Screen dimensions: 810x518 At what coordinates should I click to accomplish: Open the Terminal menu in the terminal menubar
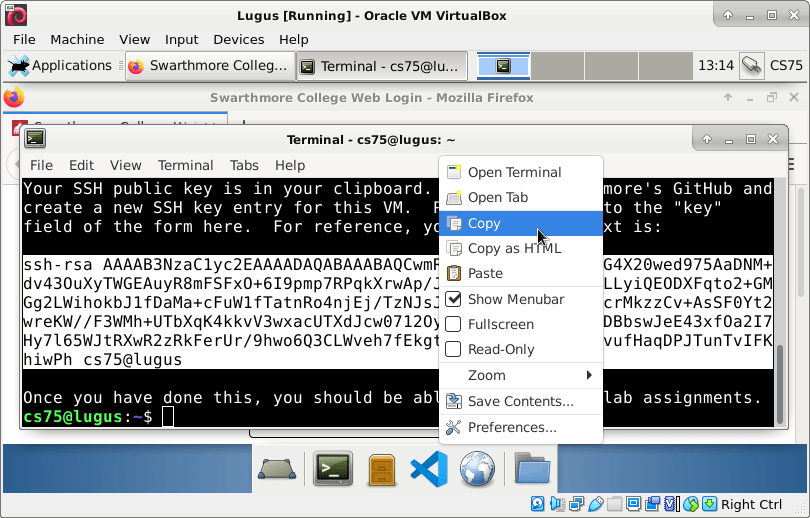point(185,165)
